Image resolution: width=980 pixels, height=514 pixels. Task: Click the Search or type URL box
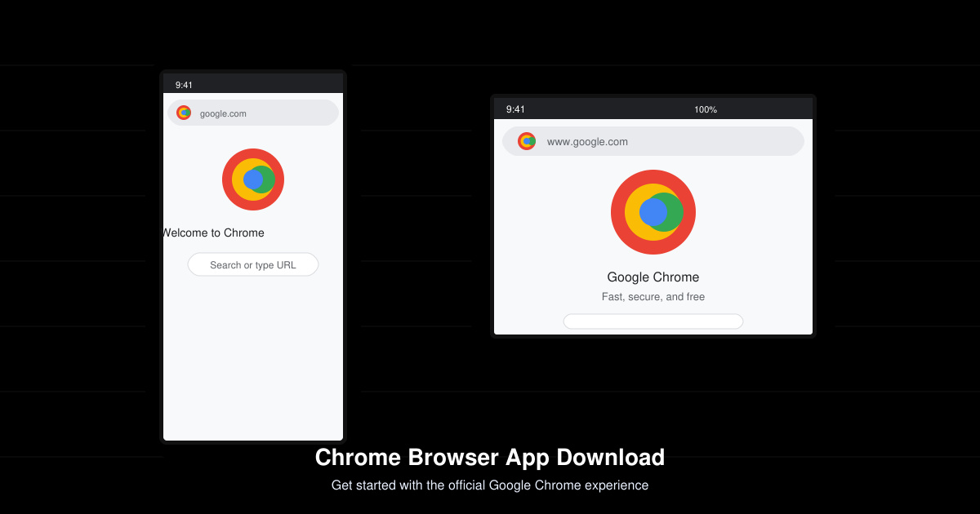pos(253,264)
